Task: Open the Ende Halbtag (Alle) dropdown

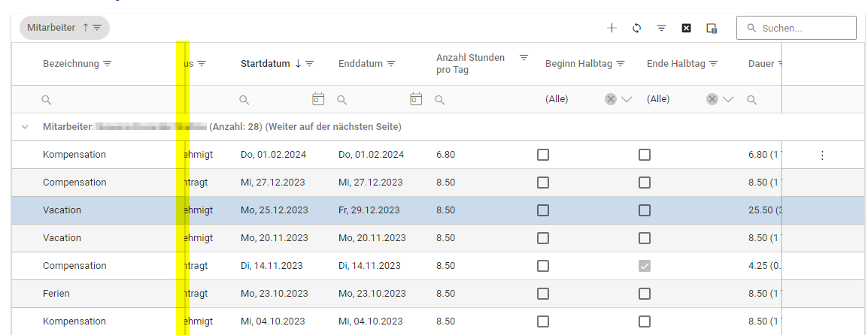Action: 728,99
